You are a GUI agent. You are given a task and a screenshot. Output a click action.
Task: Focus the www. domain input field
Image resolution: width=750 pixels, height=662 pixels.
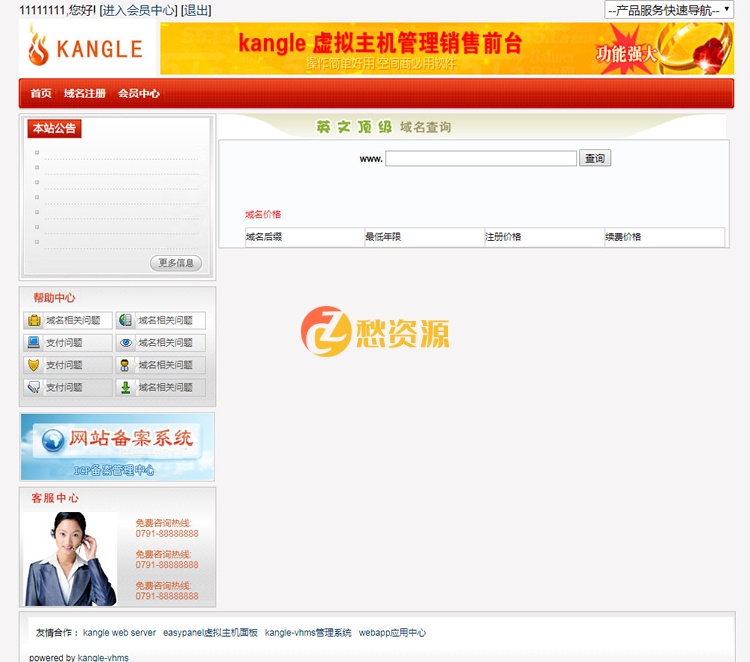481,158
